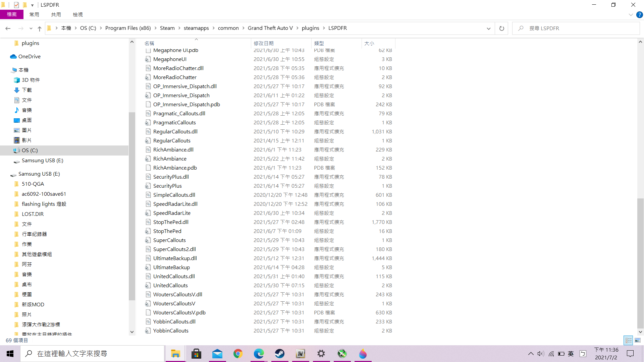Open recent locations dropdown arrow
Image resolution: width=644 pixels, height=362 pixels.
pyautogui.click(x=31, y=28)
